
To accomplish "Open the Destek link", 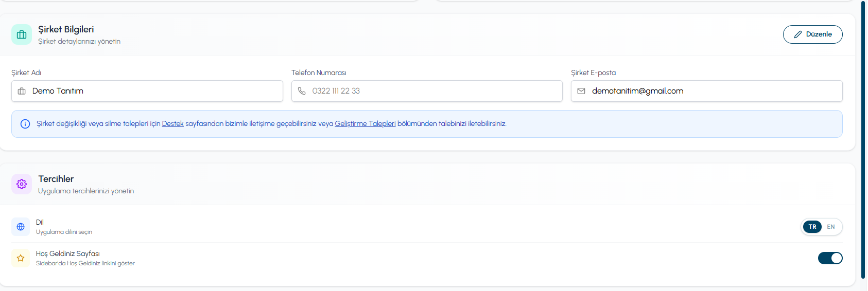I will tap(173, 124).
